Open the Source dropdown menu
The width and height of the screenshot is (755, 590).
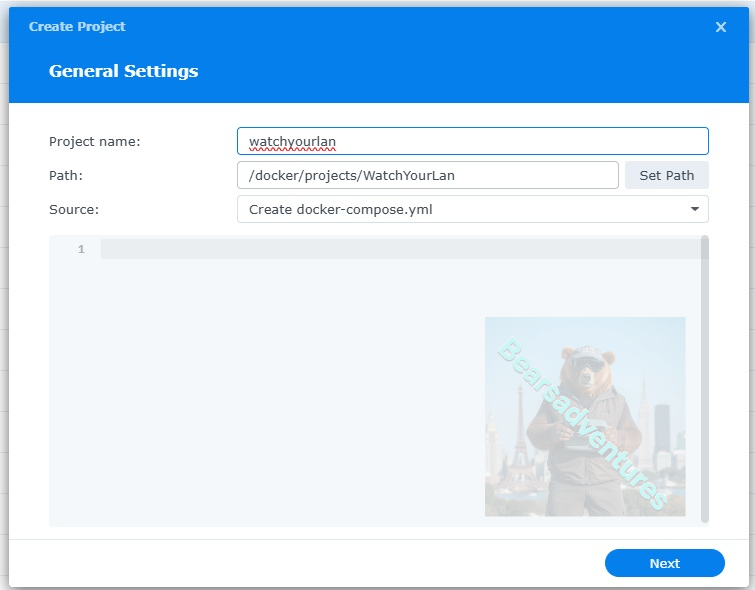tap(472, 209)
